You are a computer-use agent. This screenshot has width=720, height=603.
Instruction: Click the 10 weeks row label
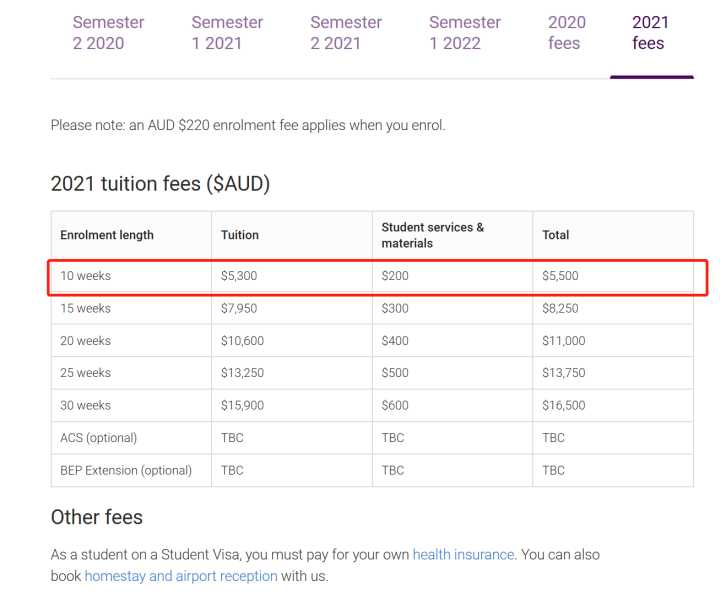[x=85, y=276]
